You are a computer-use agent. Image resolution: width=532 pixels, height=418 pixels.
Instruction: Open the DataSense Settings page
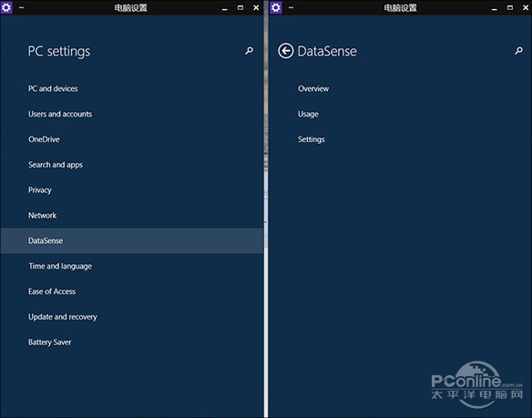pos(312,139)
